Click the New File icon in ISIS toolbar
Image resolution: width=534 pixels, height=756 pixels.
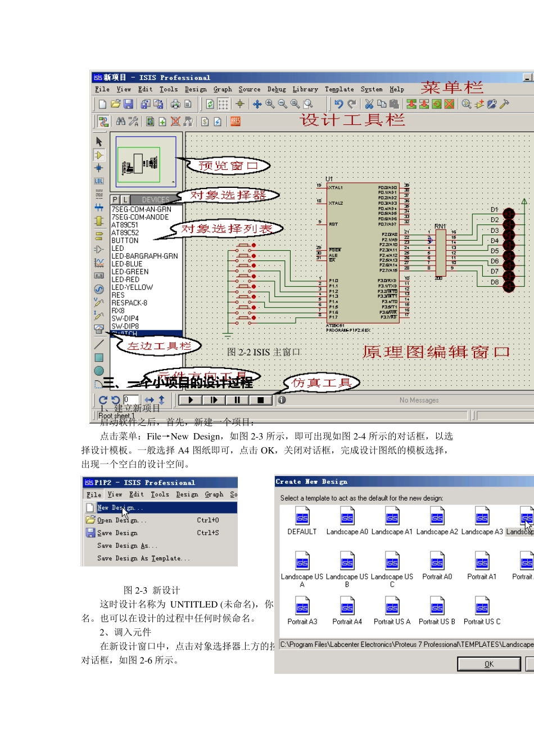(102, 104)
